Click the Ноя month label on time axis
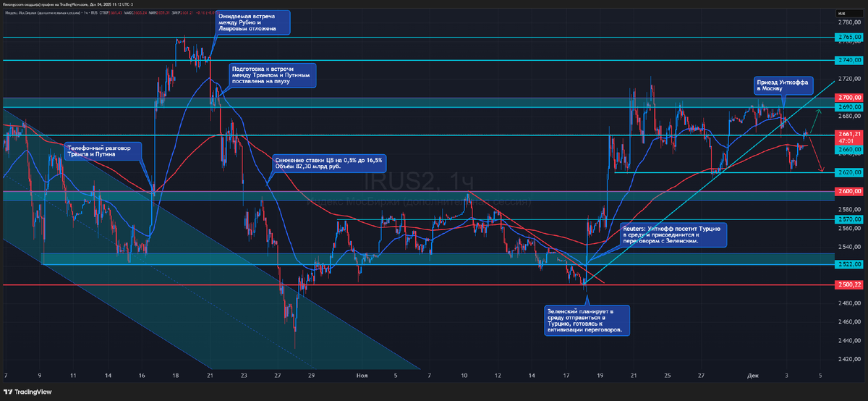868x401 pixels. [362, 376]
